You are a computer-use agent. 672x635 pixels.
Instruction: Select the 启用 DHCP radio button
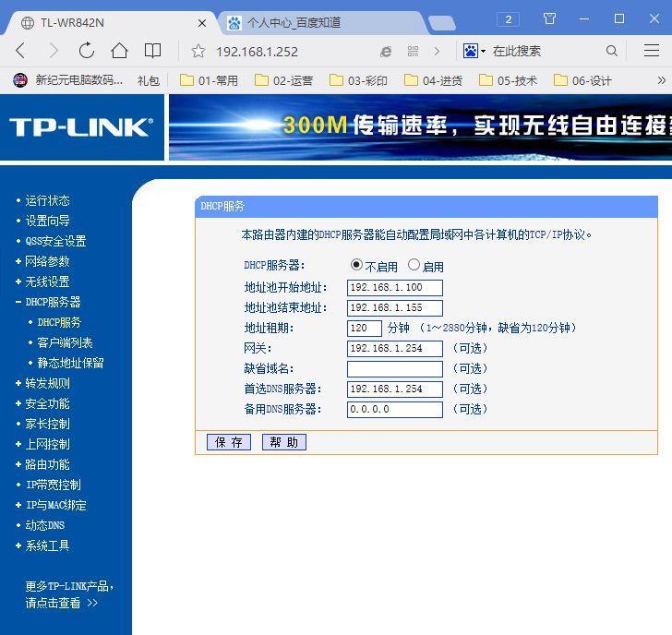pos(414,266)
